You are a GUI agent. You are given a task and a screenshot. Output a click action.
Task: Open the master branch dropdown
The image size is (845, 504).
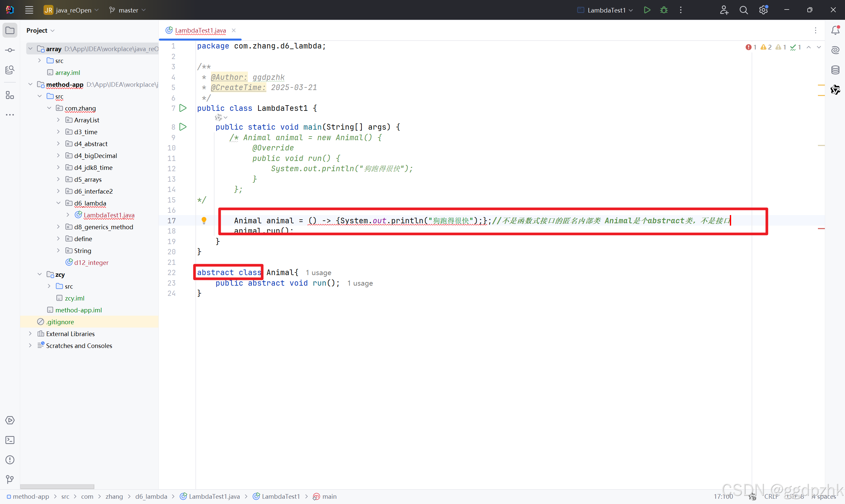pyautogui.click(x=128, y=10)
